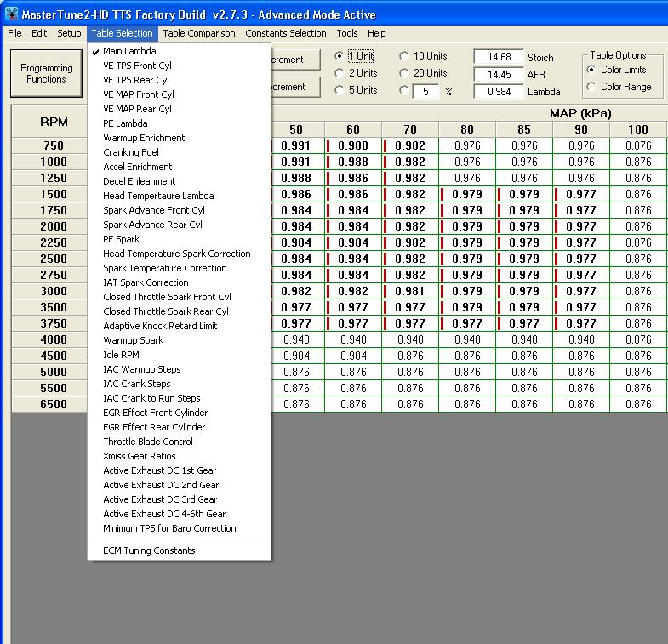668x644 pixels.
Task: Click the AFR value field 14.45
Action: point(499,75)
